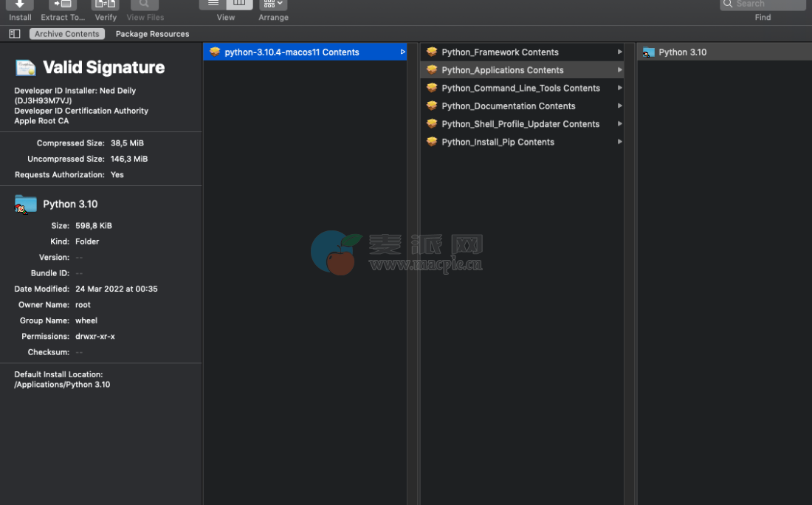Click the Group Name value "wheel"

86,320
